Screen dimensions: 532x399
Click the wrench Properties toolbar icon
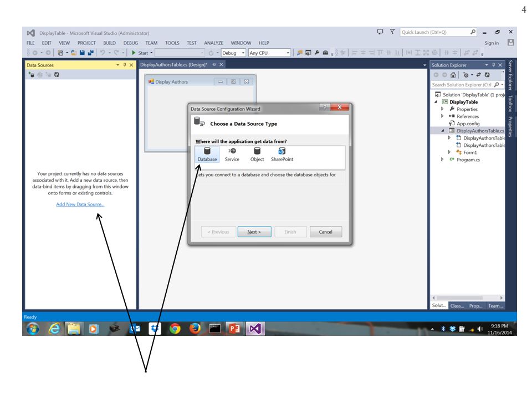(317, 53)
